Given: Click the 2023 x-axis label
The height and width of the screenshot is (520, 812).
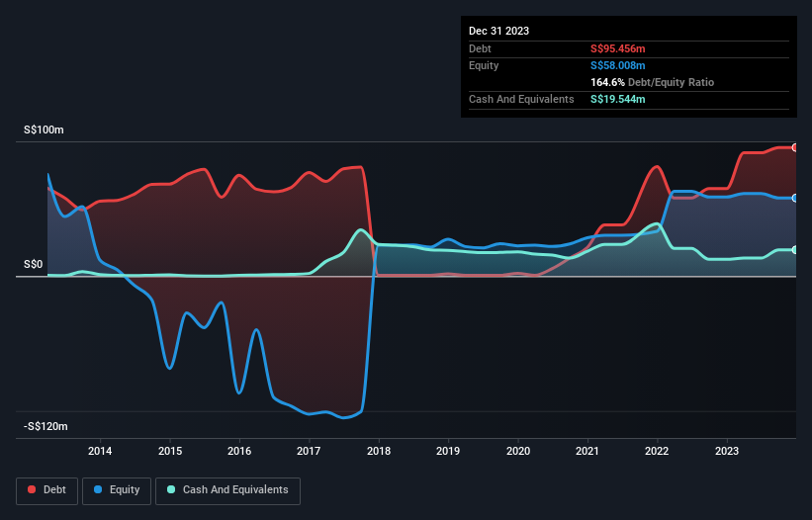Looking at the screenshot, I should point(727,451).
